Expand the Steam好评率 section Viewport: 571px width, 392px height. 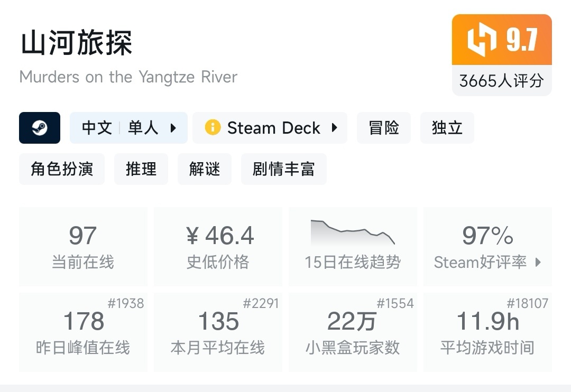tap(487, 262)
